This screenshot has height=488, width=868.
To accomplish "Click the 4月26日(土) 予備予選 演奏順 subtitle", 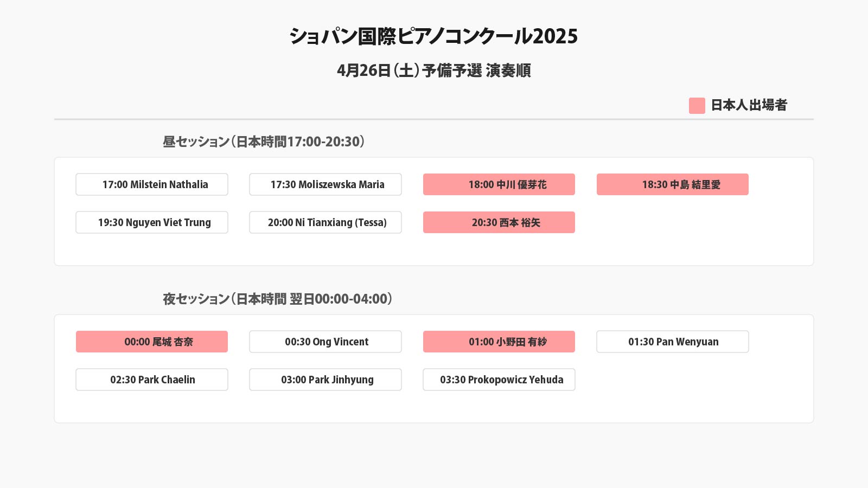I will point(433,70).
